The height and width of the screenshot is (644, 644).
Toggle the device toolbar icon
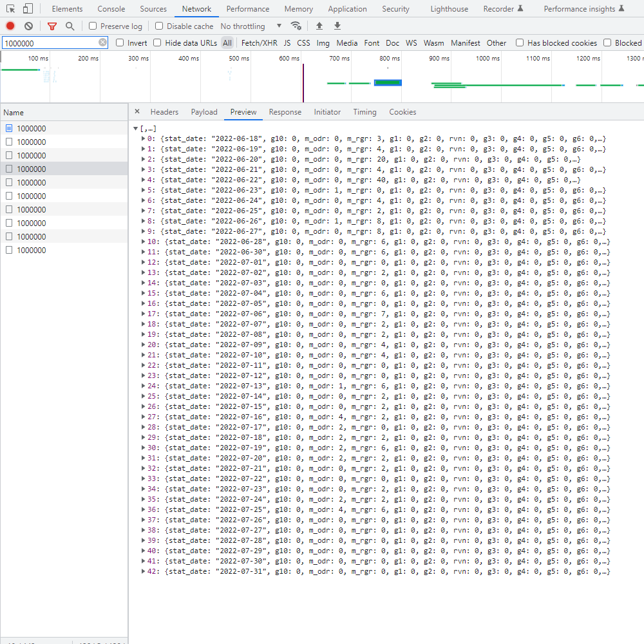28,8
